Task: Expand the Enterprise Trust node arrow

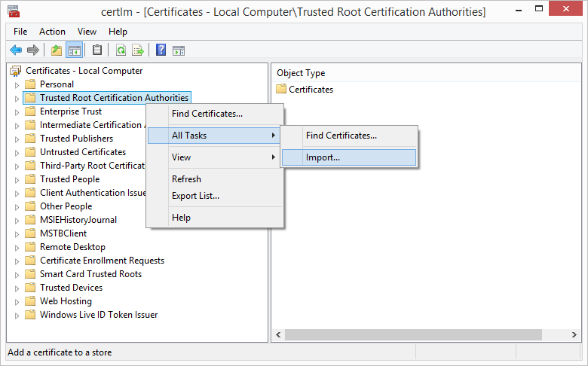Action: pyautogui.click(x=17, y=111)
